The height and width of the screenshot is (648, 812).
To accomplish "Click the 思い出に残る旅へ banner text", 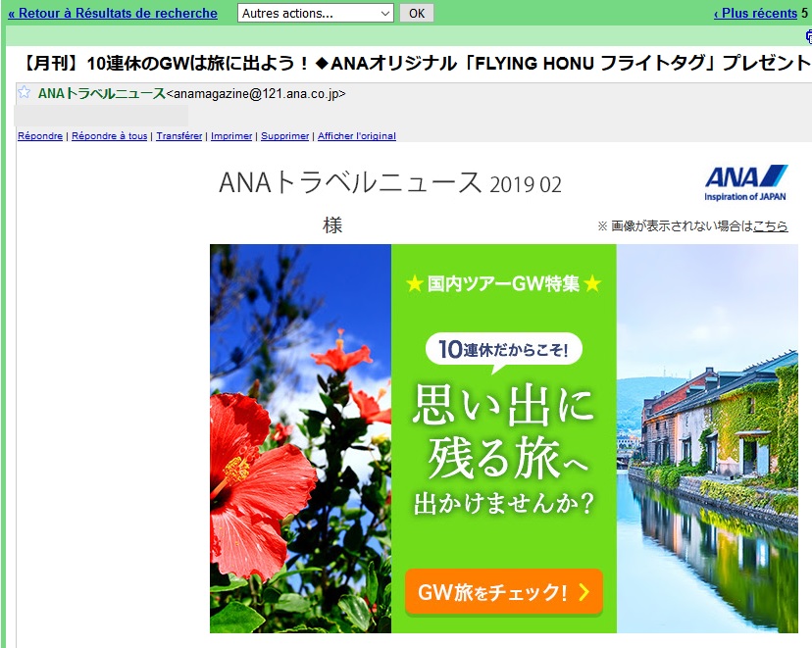I will pyautogui.click(x=503, y=432).
